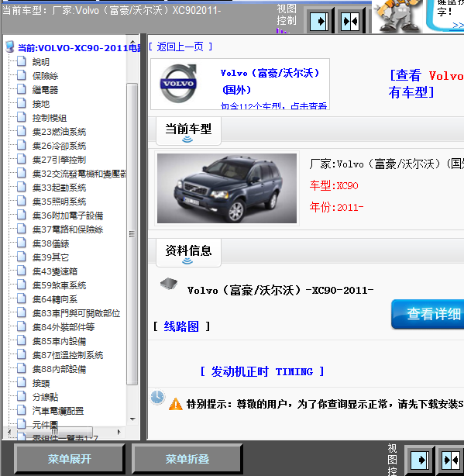
Task: Select 集39其它 in the tree
Action: (x=50, y=257)
